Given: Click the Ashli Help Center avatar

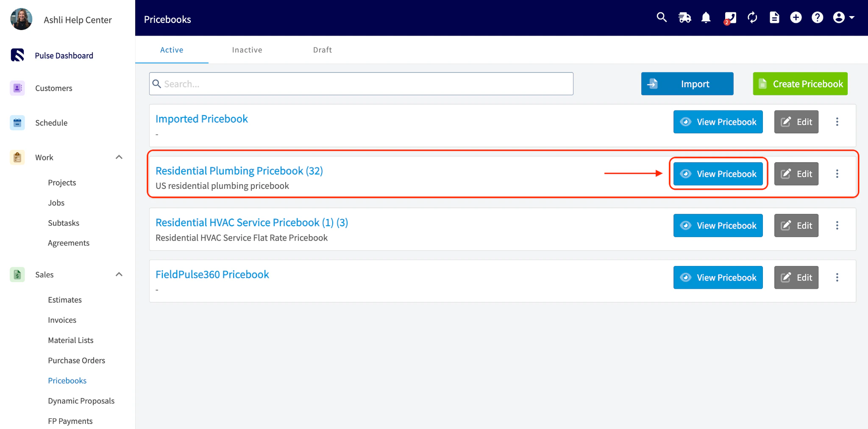Looking at the screenshot, I should [x=21, y=19].
